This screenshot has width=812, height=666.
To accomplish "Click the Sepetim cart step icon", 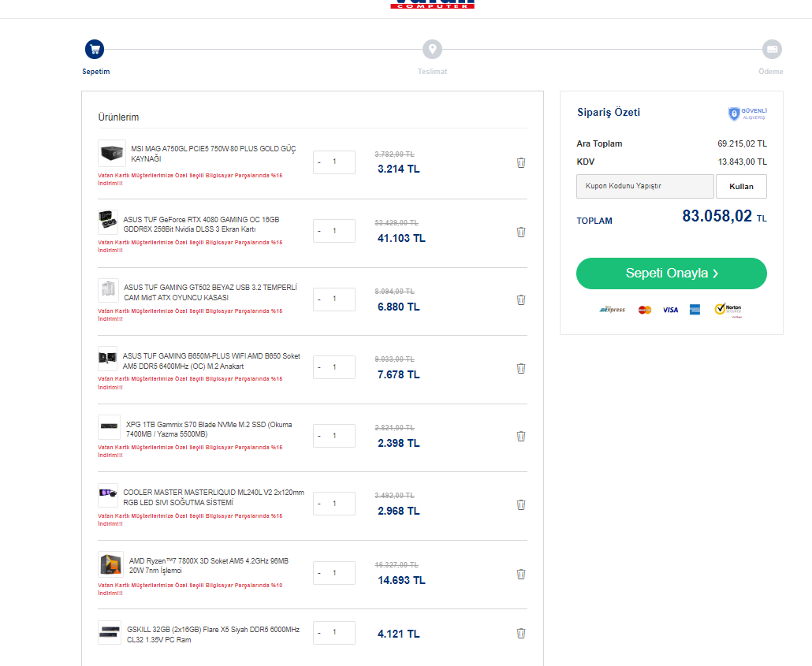I will (95, 50).
